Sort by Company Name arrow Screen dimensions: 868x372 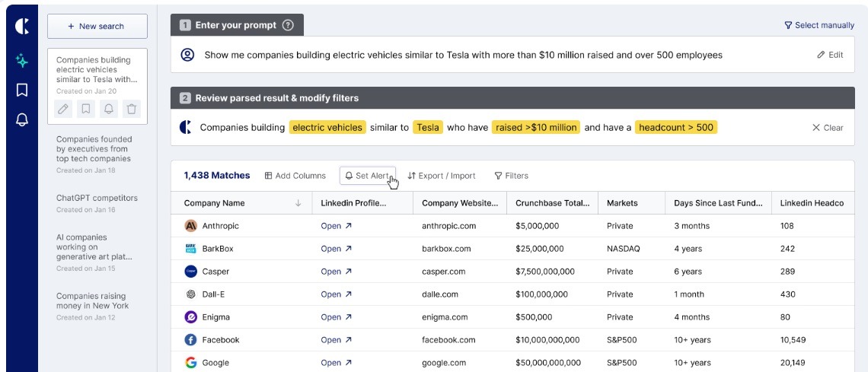pos(298,203)
